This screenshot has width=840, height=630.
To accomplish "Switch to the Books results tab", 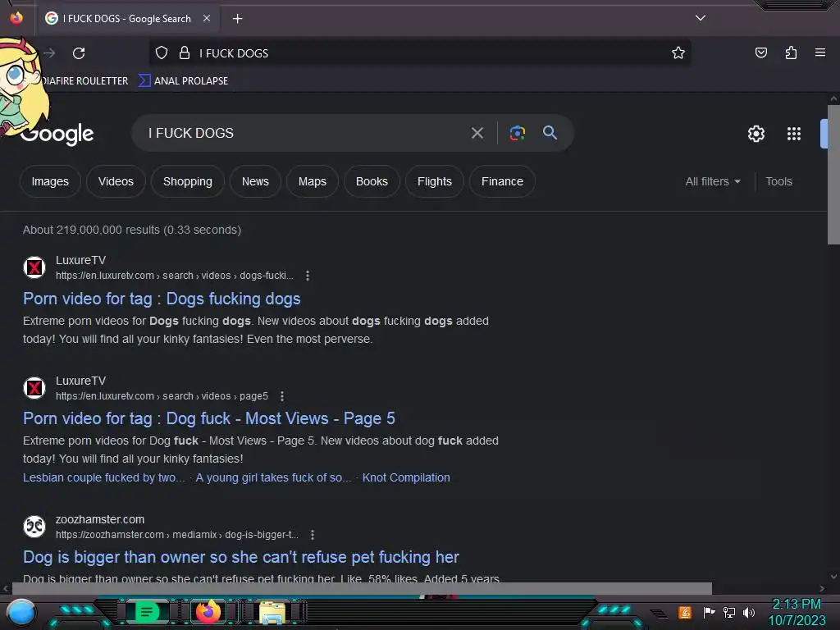I will (372, 181).
